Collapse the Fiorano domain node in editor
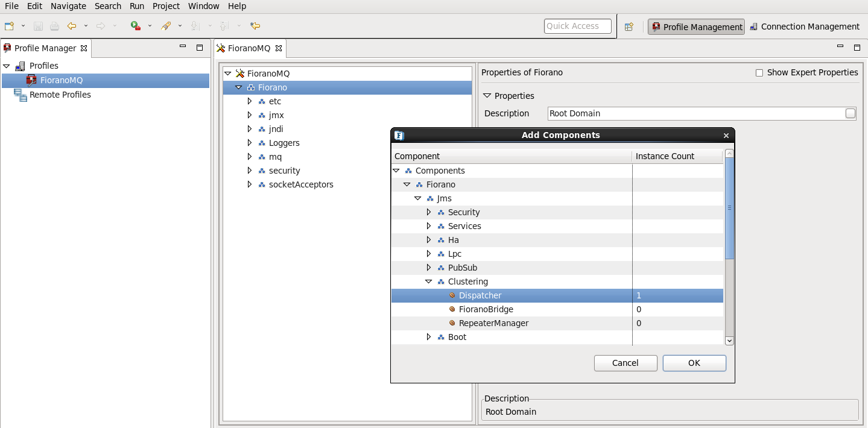 click(x=238, y=87)
